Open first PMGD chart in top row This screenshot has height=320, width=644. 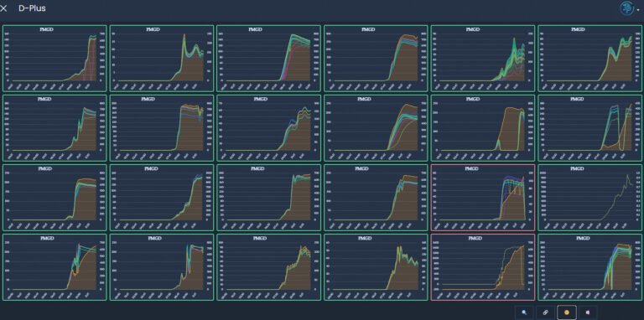(55, 59)
